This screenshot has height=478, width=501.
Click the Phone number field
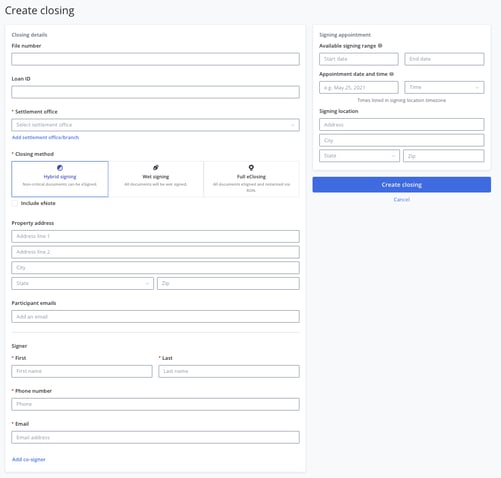155,404
